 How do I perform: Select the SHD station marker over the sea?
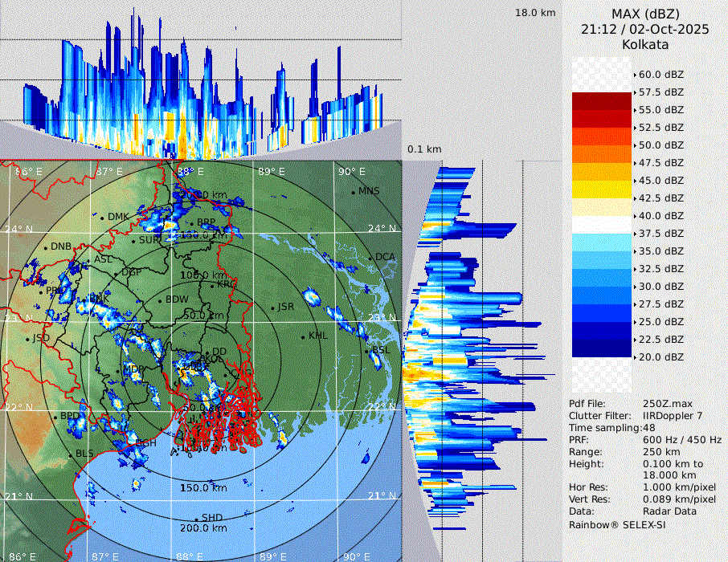point(197,518)
